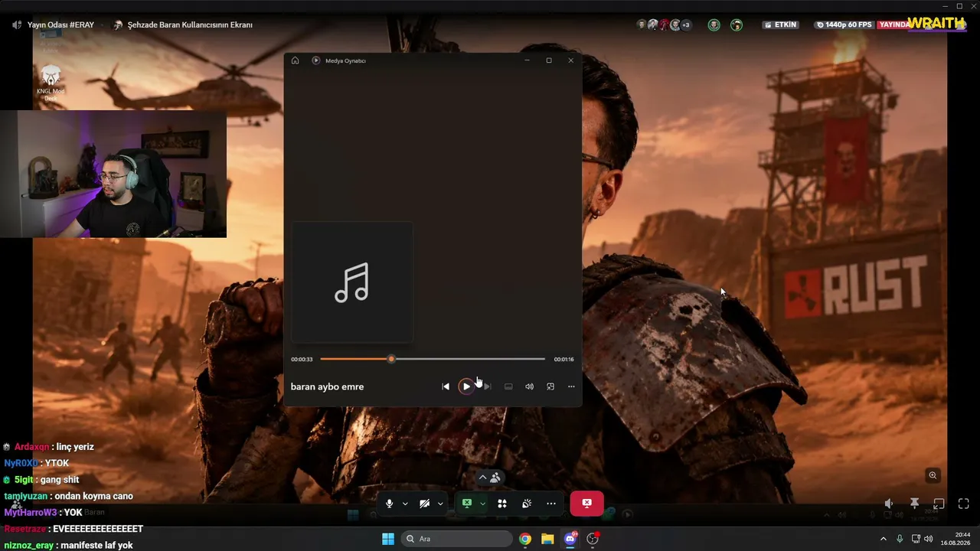Click the first viewer avatar in header
Viewport: 980px width, 551px height.
coord(642,24)
